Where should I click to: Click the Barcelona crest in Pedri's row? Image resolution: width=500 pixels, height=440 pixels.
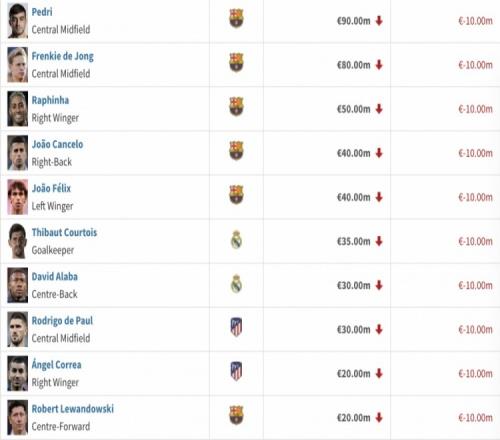pyautogui.click(x=236, y=18)
